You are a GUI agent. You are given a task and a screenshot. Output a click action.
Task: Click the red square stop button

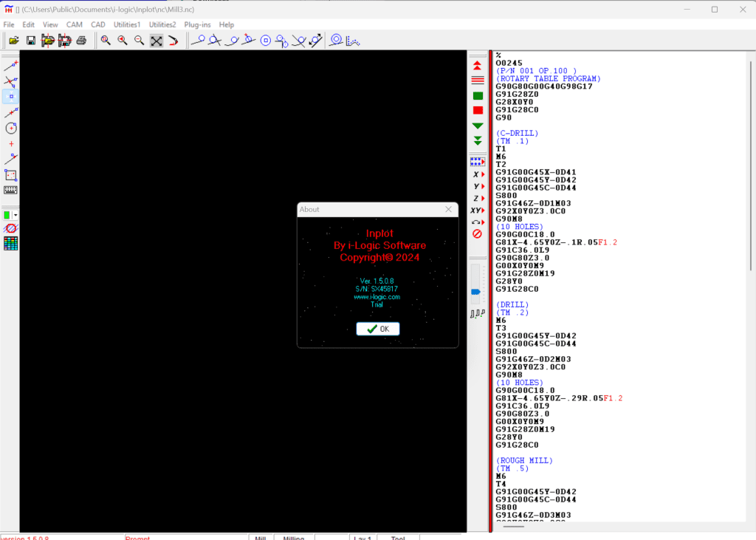478,110
